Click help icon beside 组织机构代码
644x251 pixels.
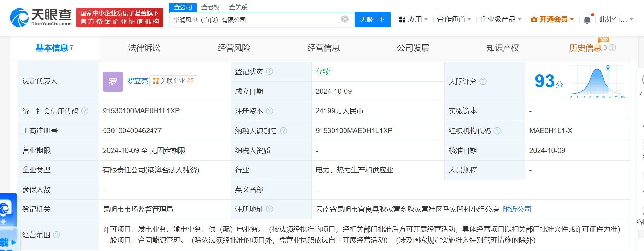click(x=497, y=131)
